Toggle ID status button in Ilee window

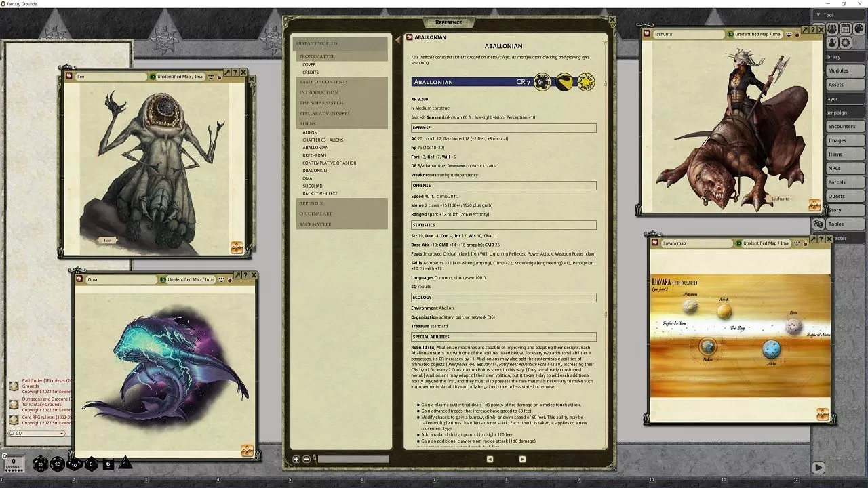coord(153,77)
